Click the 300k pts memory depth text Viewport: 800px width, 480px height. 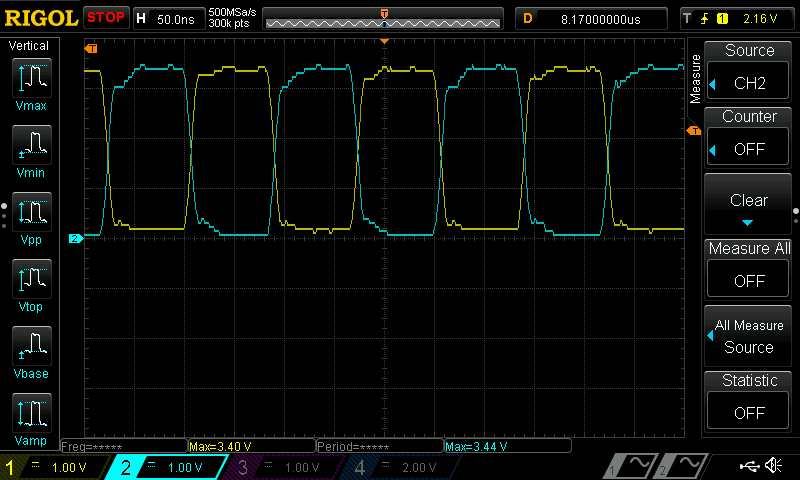click(229, 23)
